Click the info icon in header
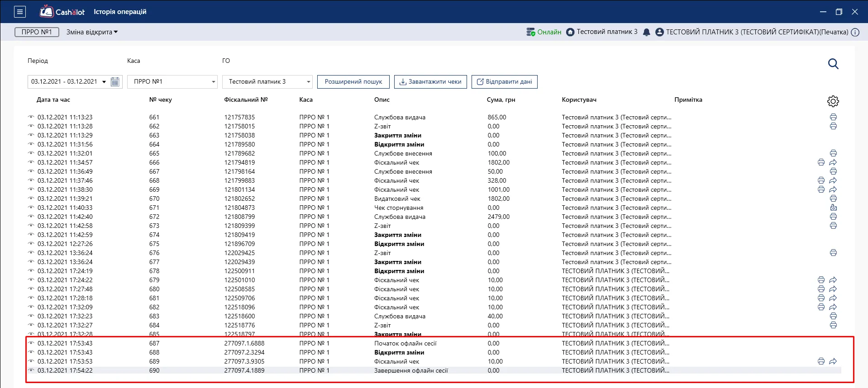The height and width of the screenshot is (388, 868). (855, 32)
